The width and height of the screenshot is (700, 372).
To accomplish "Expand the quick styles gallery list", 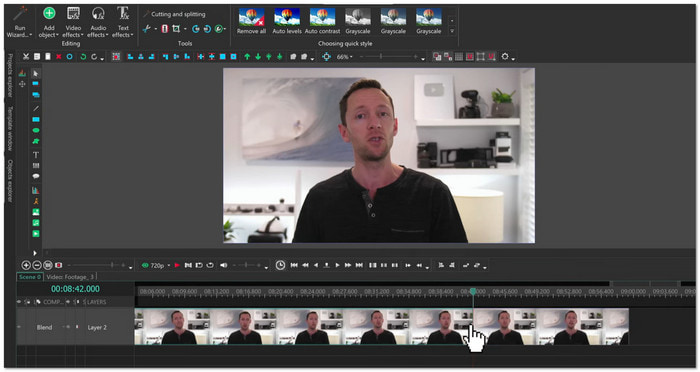I will point(452,31).
